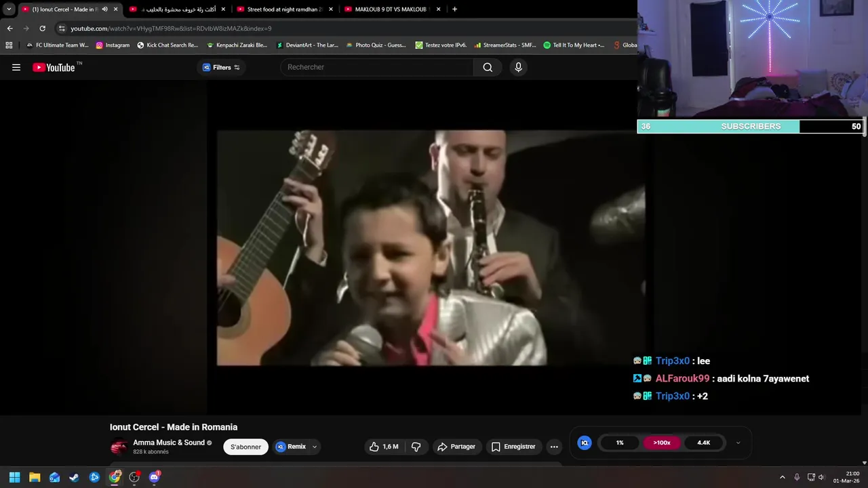Open the FC Ultimate Team bookmark

[58, 45]
